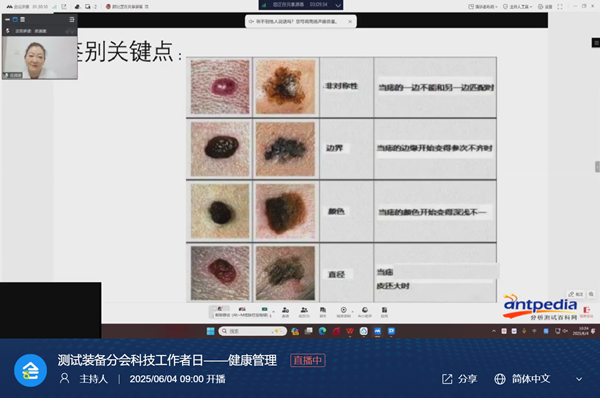Click the microphone tray icon

(x=524, y=331)
